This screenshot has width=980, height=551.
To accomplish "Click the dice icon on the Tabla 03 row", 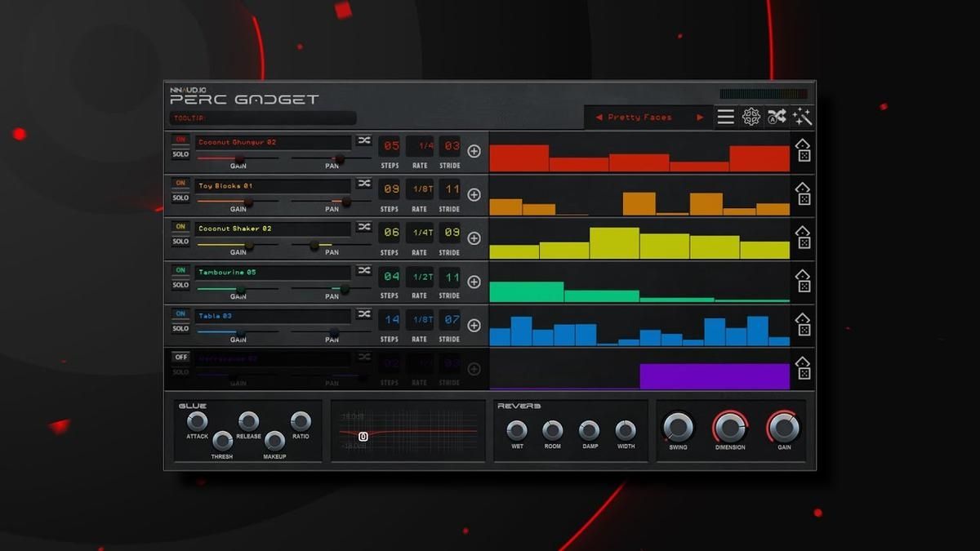I will click(804, 327).
